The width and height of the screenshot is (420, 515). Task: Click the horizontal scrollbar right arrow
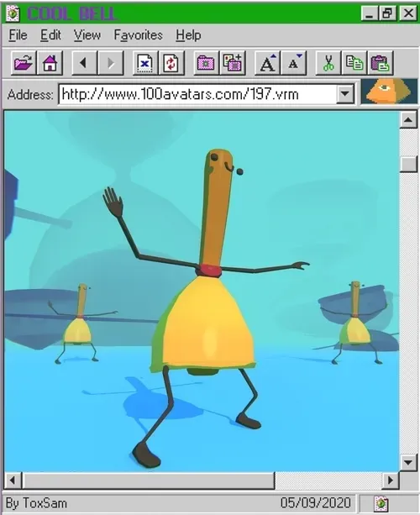pos(391,481)
